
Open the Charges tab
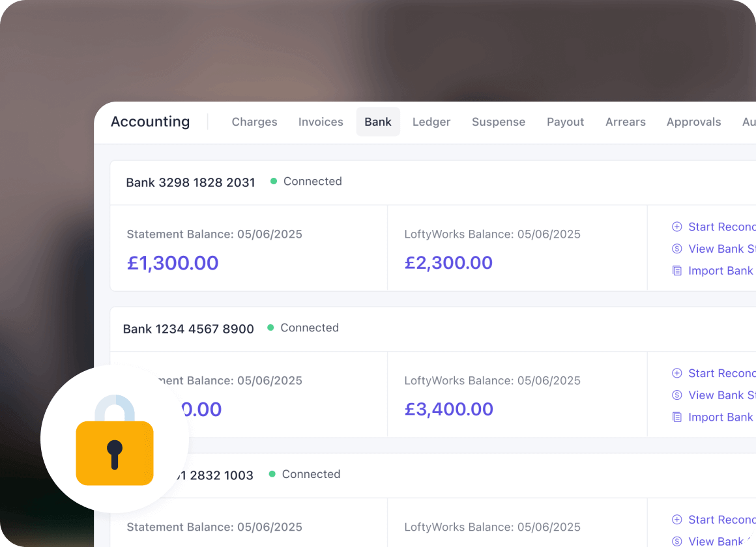(x=254, y=122)
